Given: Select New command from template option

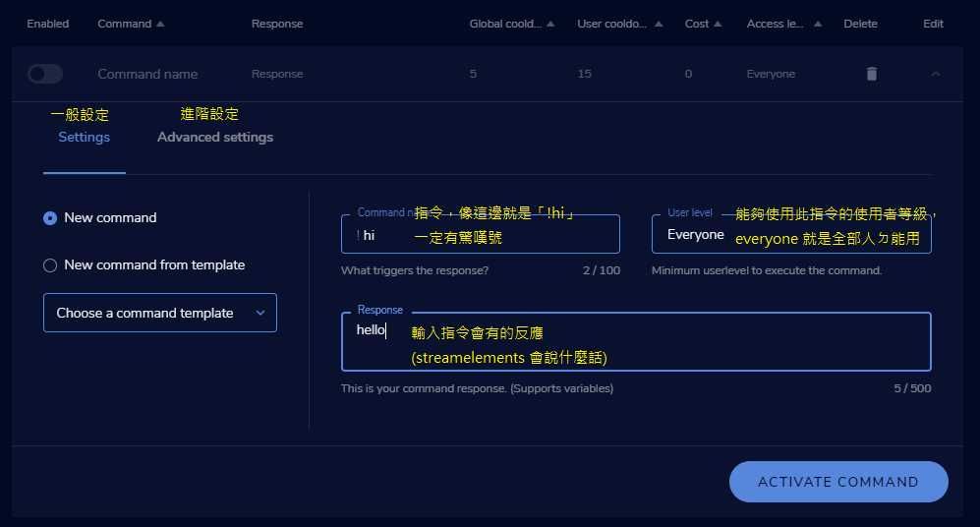Looking at the screenshot, I should (x=50, y=265).
